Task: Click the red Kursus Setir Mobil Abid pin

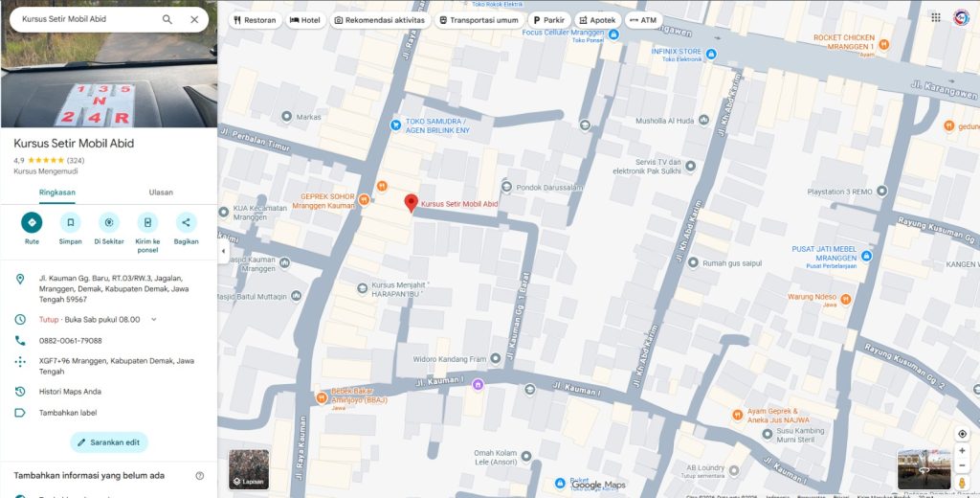Action: click(x=411, y=202)
